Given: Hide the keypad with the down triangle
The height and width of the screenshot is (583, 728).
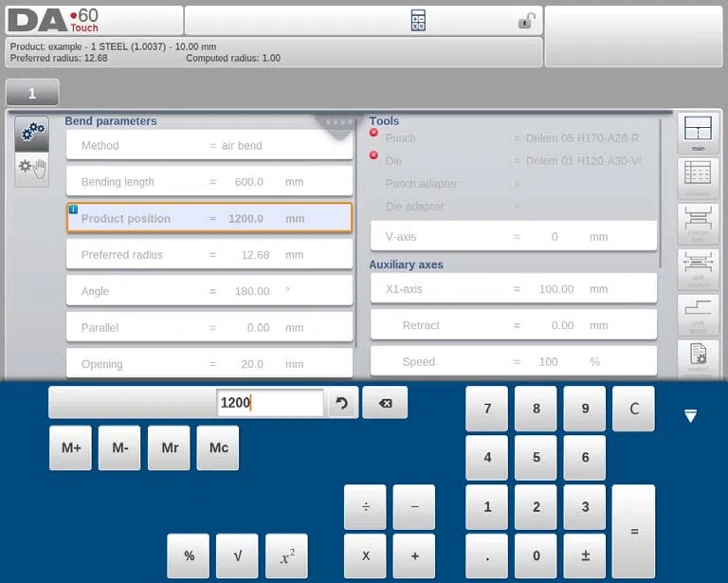Looking at the screenshot, I should pos(690,416).
